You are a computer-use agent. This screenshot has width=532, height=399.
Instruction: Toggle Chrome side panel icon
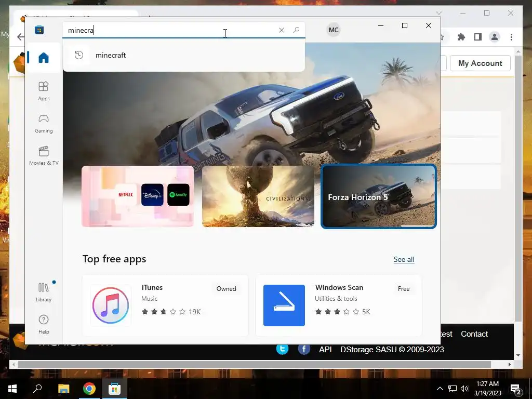[x=478, y=37]
